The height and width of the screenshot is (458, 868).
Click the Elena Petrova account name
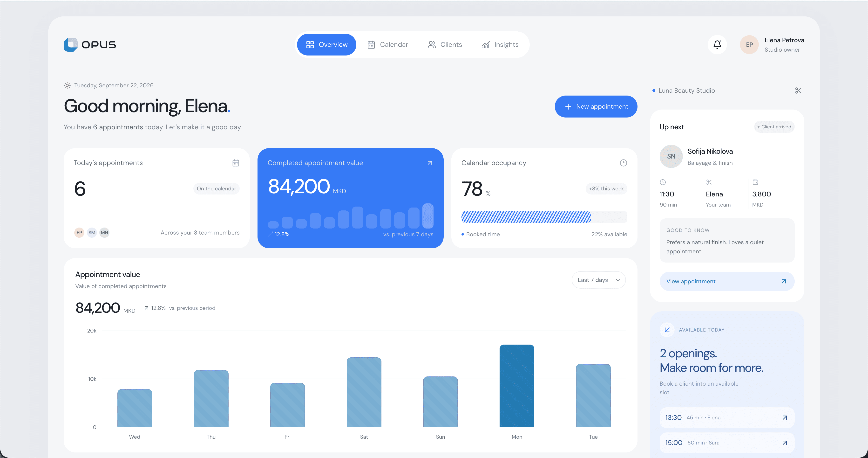[784, 40]
